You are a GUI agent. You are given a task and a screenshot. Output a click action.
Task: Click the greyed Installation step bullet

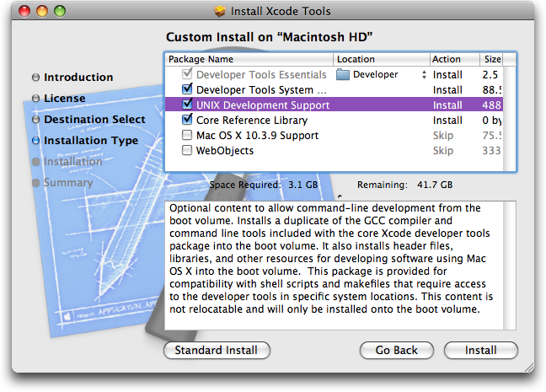tap(36, 162)
